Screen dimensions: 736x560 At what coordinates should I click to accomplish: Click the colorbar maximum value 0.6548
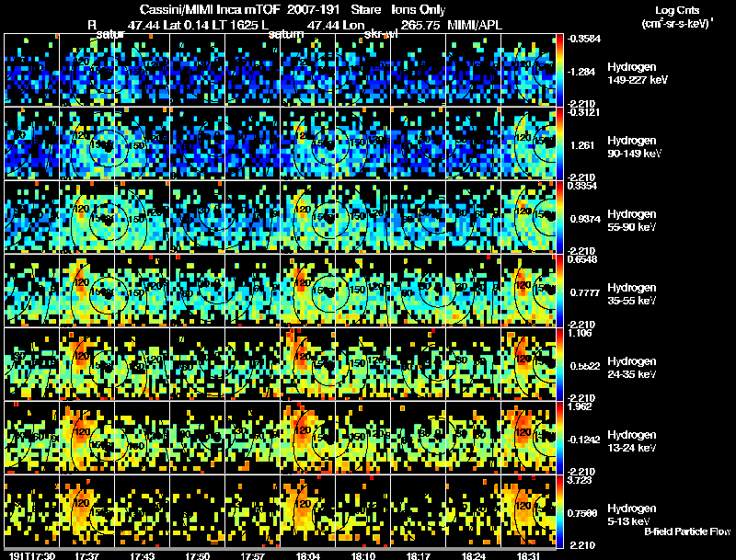point(582,259)
